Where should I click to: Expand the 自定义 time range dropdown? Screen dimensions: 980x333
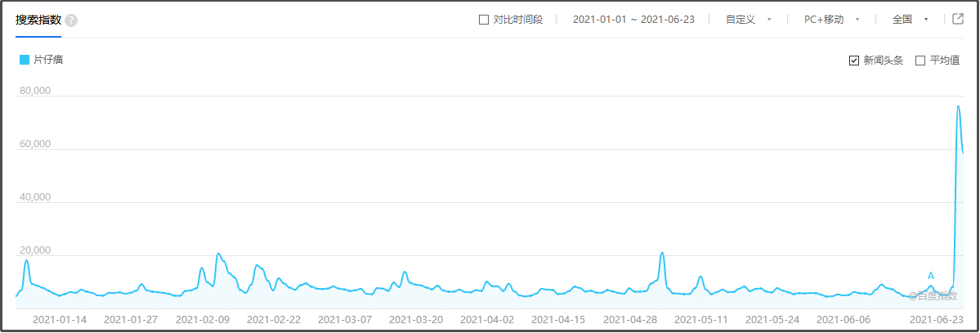pos(749,20)
